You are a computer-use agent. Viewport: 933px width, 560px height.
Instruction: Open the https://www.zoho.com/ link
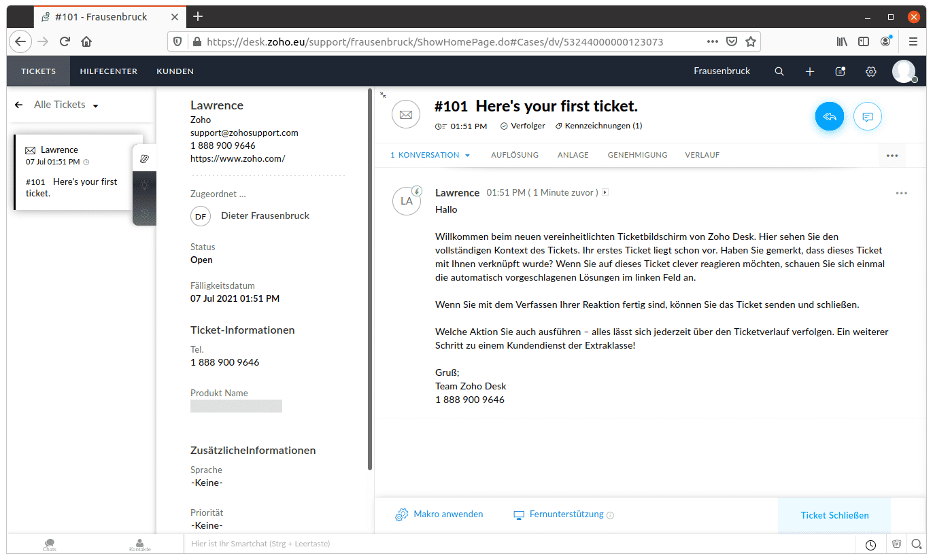coord(237,158)
